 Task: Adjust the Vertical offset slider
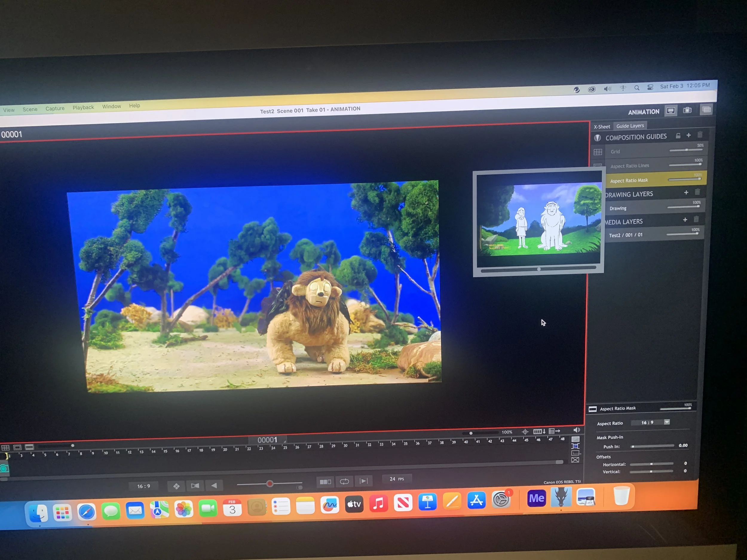[651, 472]
